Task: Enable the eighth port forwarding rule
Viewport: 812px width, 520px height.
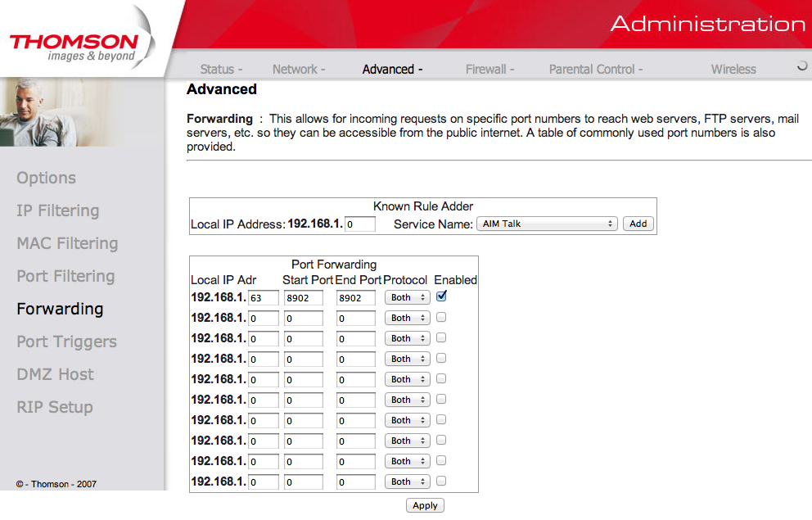Action: coord(441,440)
